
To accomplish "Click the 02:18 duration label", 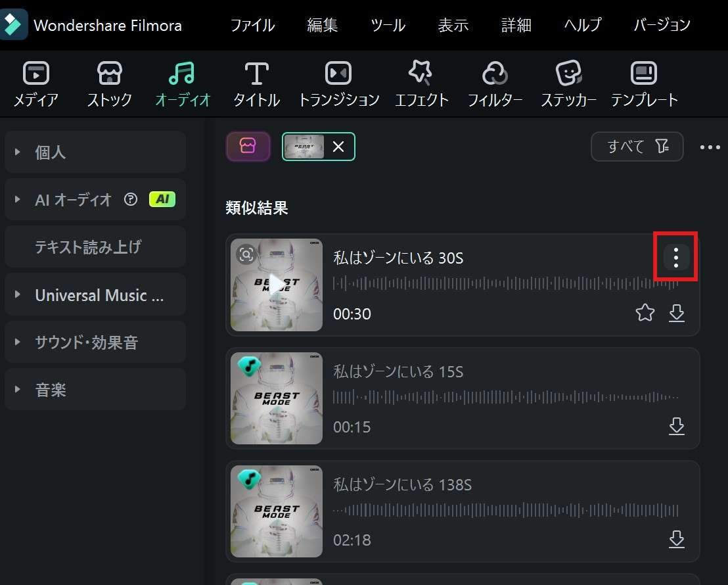I will [352, 540].
